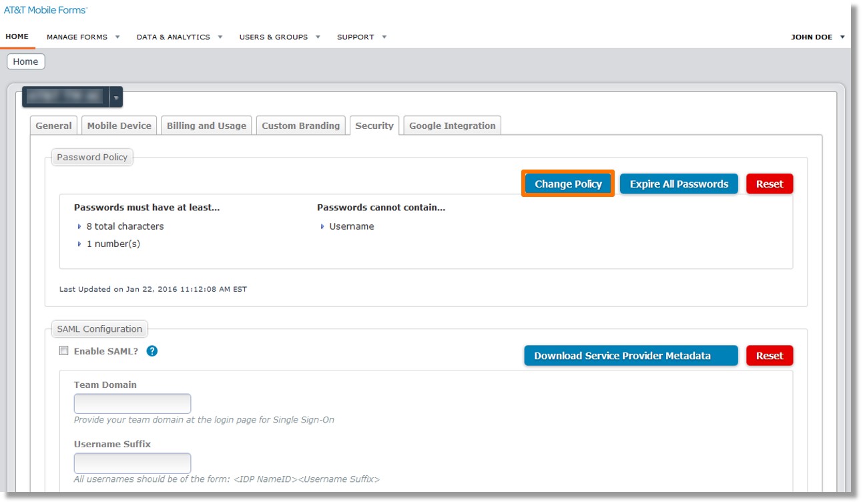Click Download Service Provider Metadata button
The width and height of the screenshot is (863, 504).
coord(631,356)
